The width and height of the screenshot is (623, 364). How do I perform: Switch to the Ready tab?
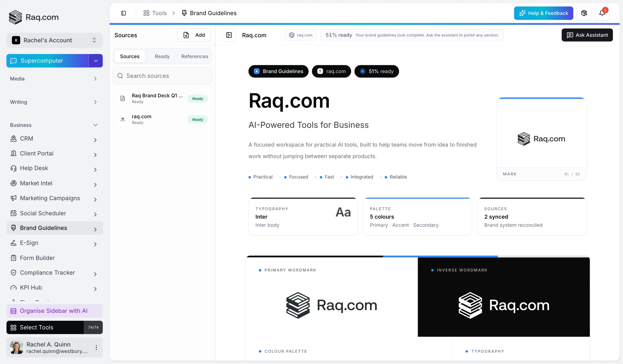click(162, 56)
